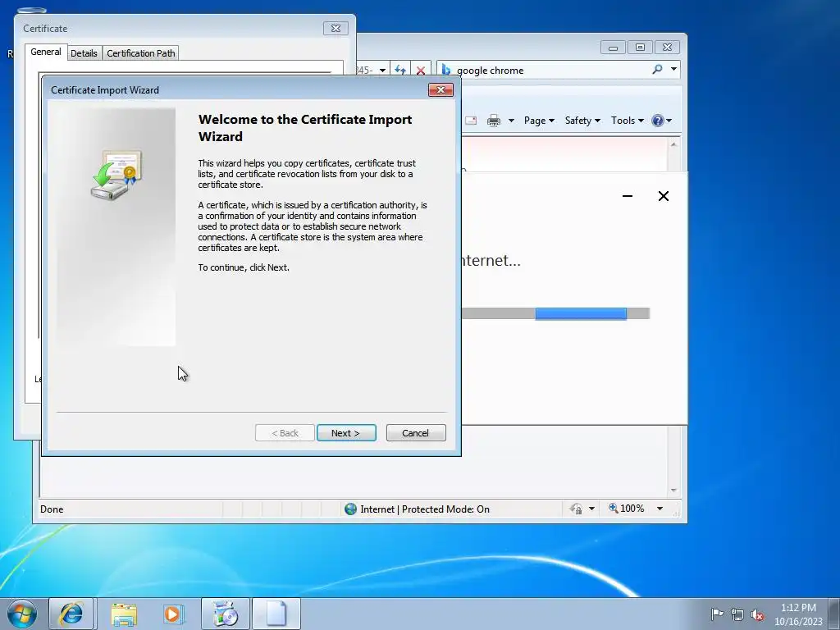Image resolution: width=840 pixels, height=630 pixels.
Task: Click the Action Center flag tray icon
Action: (x=717, y=614)
